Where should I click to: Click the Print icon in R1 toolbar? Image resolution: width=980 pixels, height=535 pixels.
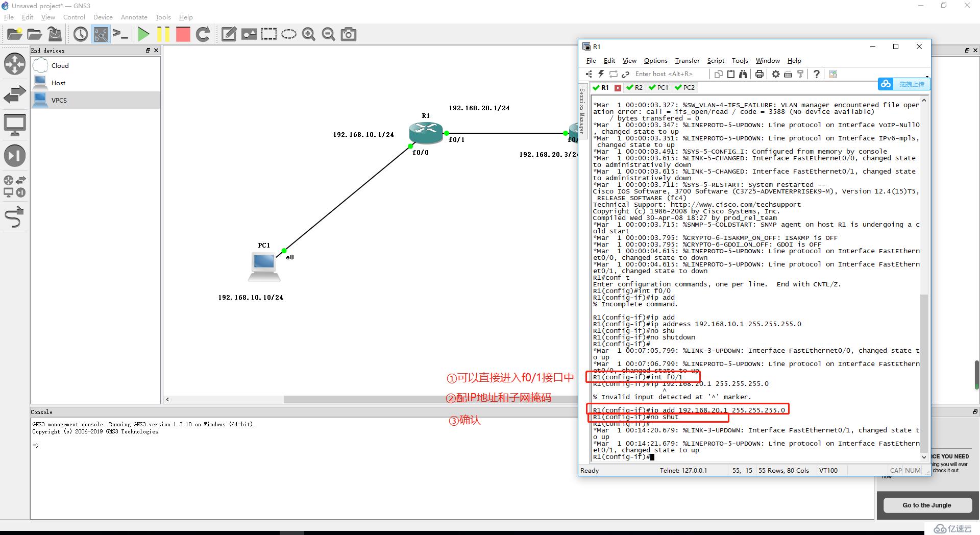pyautogui.click(x=759, y=74)
